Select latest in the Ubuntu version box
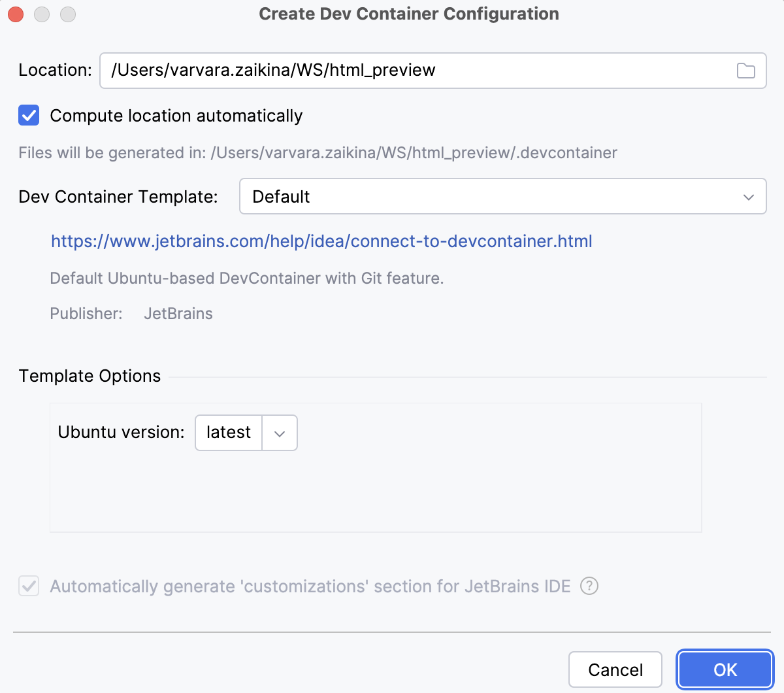784x693 pixels. point(229,433)
